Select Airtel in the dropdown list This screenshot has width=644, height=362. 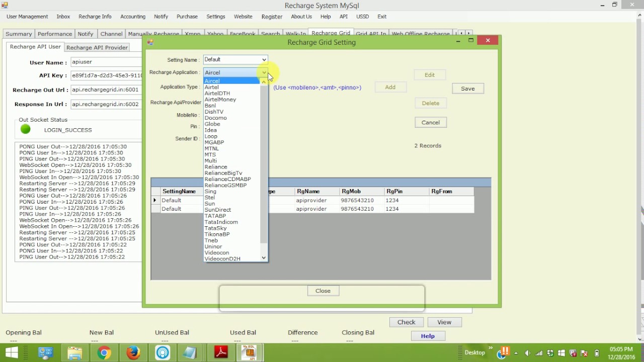click(x=212, y=87)
